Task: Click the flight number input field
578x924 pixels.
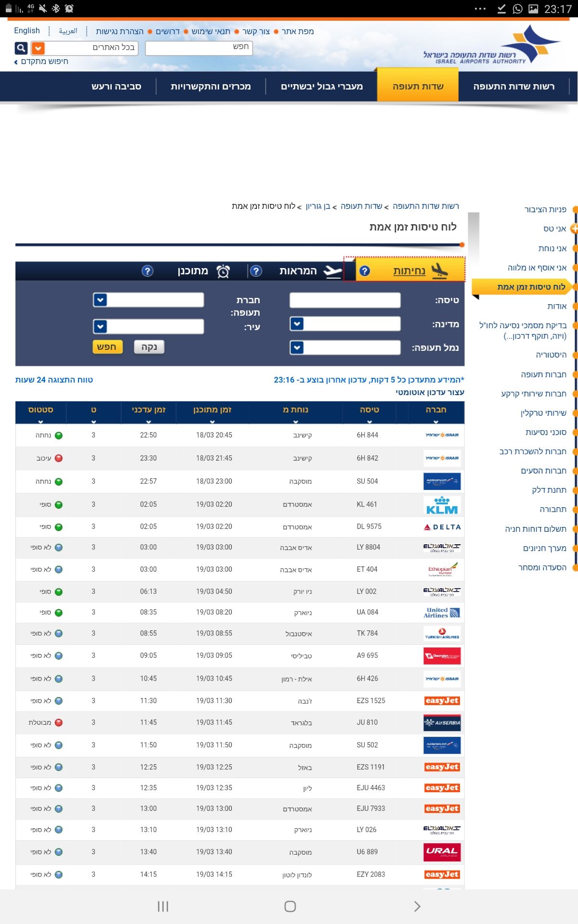Action: 345,300
